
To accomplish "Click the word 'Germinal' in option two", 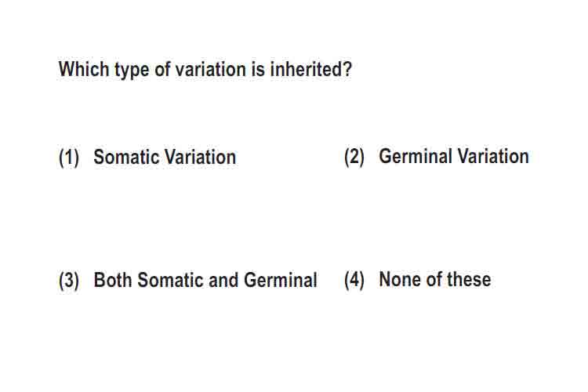I will point(416,156).
